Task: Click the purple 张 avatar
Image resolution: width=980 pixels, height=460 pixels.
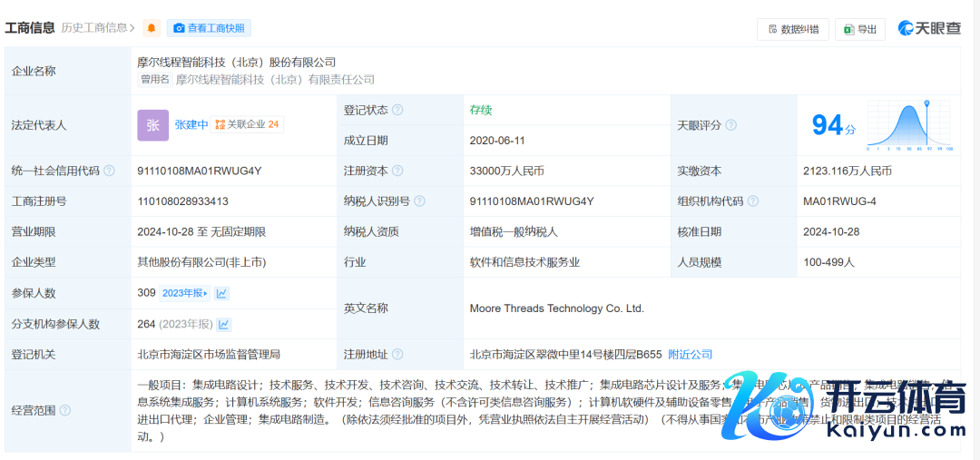Action: 152,125
